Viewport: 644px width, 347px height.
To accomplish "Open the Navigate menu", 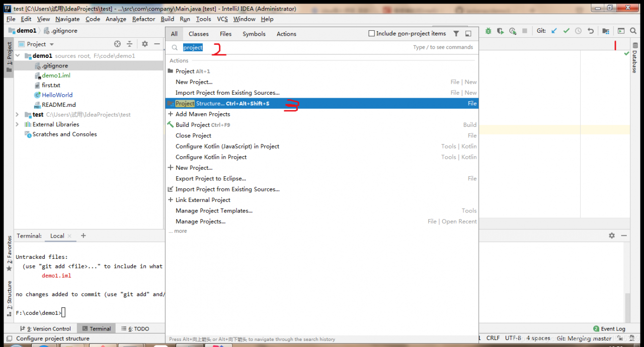I will click(x=67, y=19).
